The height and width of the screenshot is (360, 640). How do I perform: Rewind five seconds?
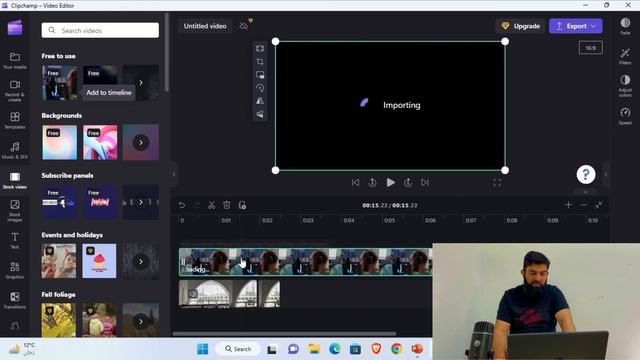click(372, 183)
